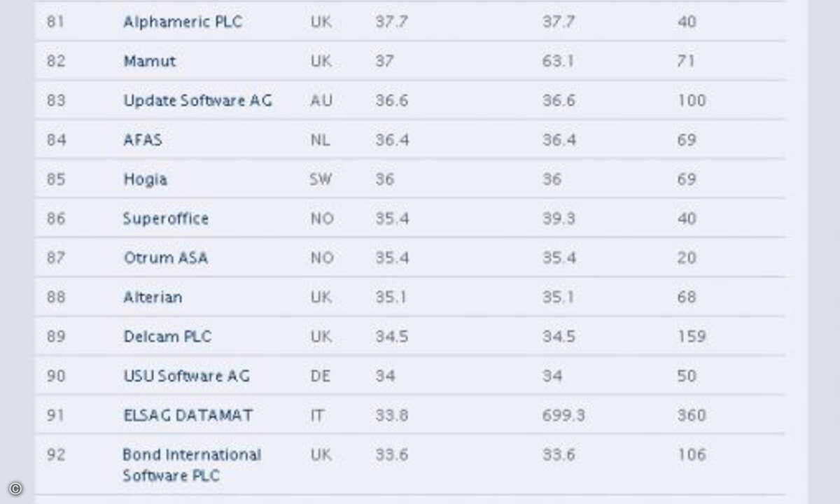Screen dimensions: 840x504
Task: Click the Hogia company name
Action: pyautogui.click(x=145, y=179)
